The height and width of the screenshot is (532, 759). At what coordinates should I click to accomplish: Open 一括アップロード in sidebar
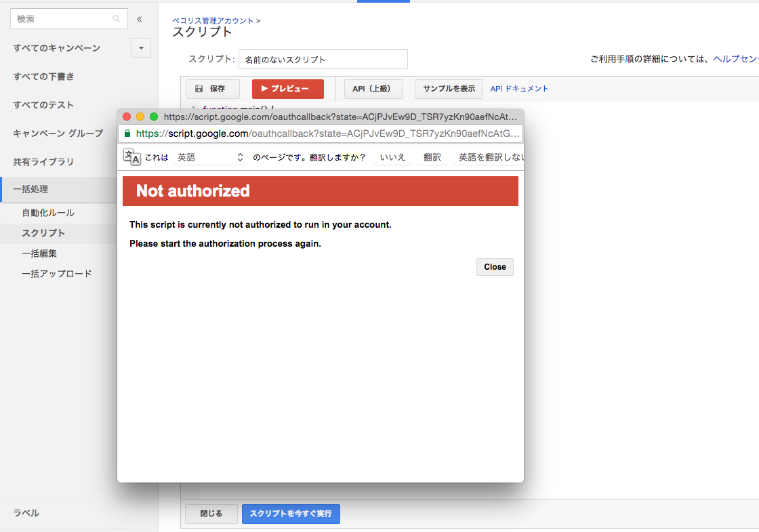[x=57, y=274]
